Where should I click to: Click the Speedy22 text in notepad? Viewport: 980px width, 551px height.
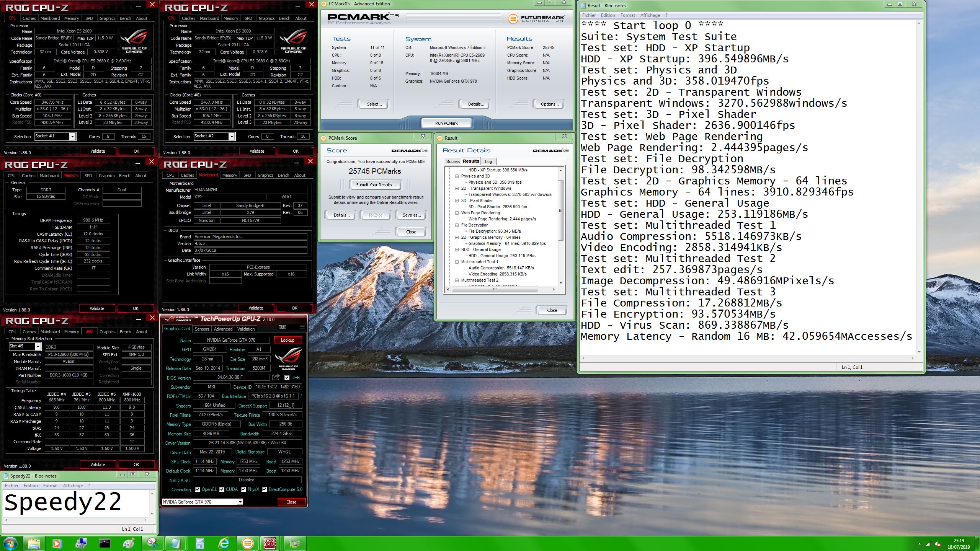click(x=63, y=502)
